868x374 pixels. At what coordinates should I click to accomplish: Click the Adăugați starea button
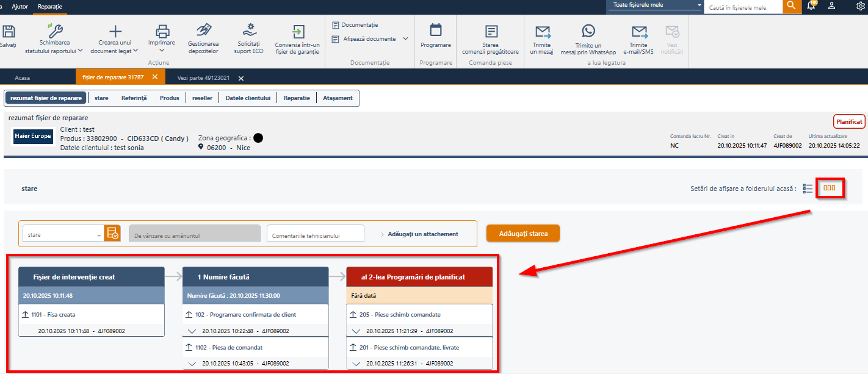click(x=523, y=233)
